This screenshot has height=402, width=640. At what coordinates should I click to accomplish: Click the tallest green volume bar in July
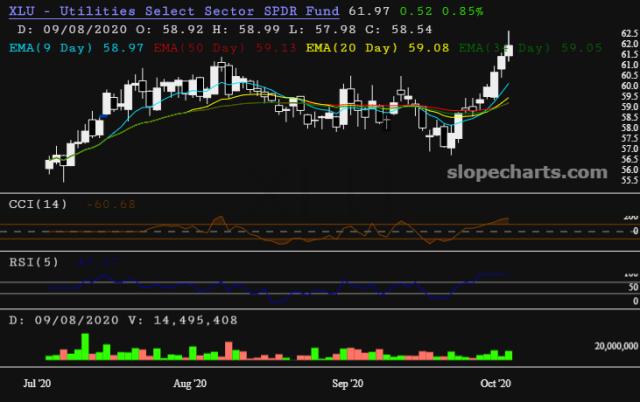pos(84,345)
